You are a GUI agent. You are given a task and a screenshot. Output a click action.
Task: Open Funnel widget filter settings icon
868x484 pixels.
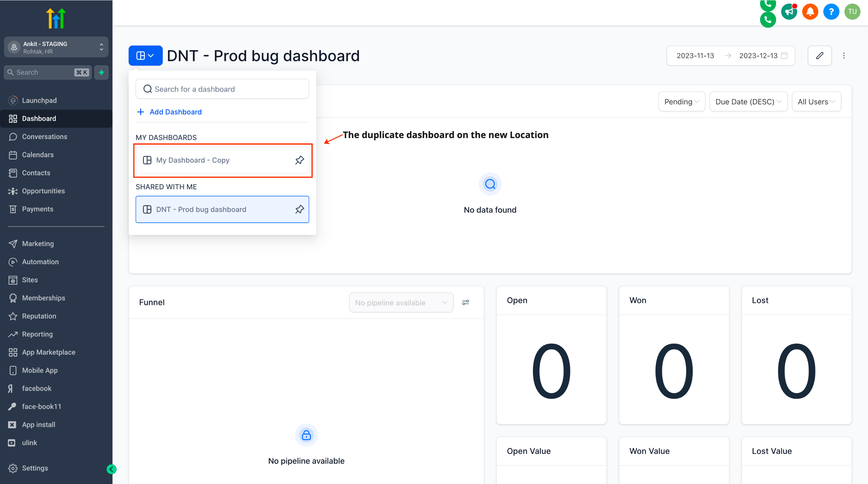(x=465, y=302)
